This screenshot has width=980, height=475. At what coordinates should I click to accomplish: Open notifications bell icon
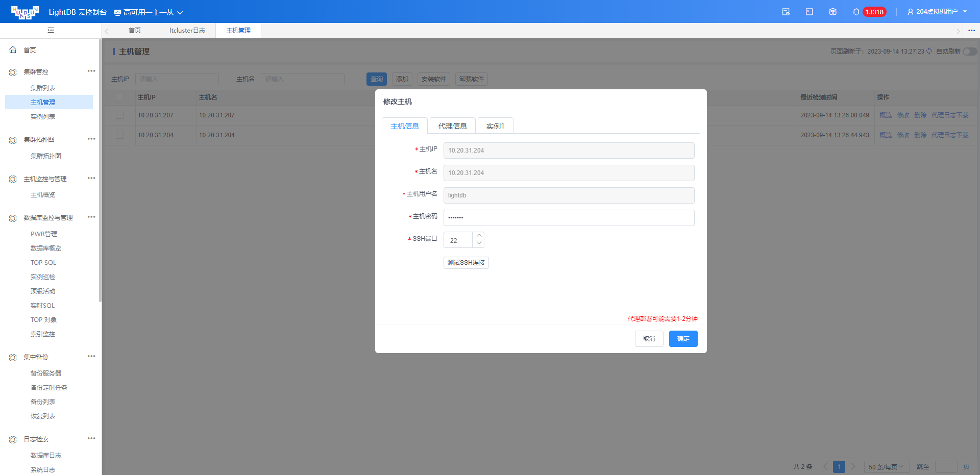[856, 12]
